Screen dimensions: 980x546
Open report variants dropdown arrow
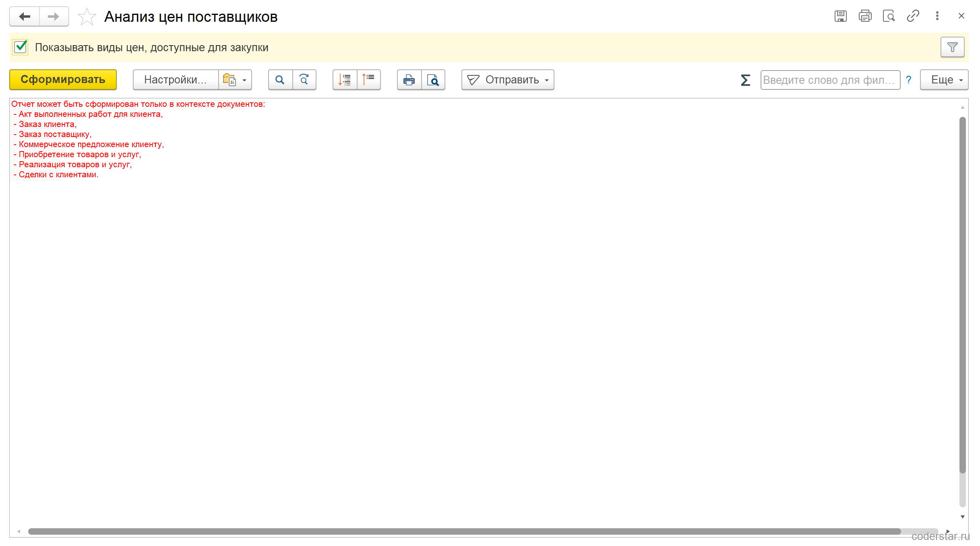(235, 80)
